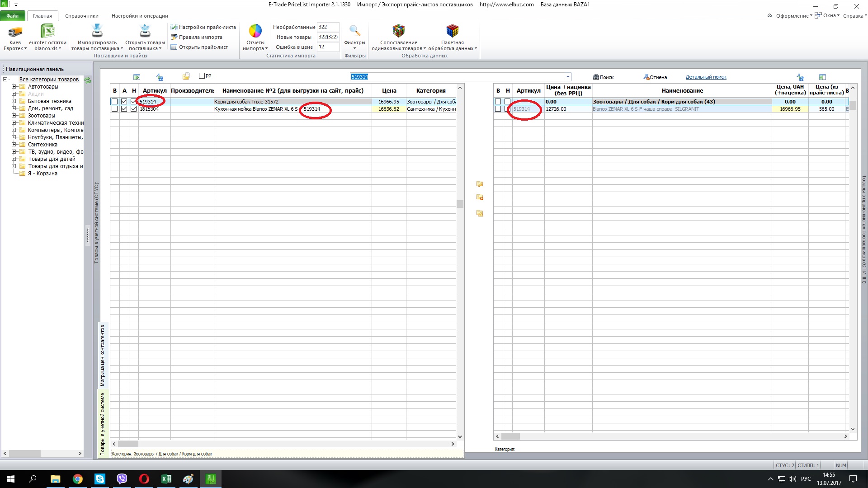Viewport: 868px width, 488px height.
Task: Click folder with warning triangle icon
Action: click(x=480, y=213)
